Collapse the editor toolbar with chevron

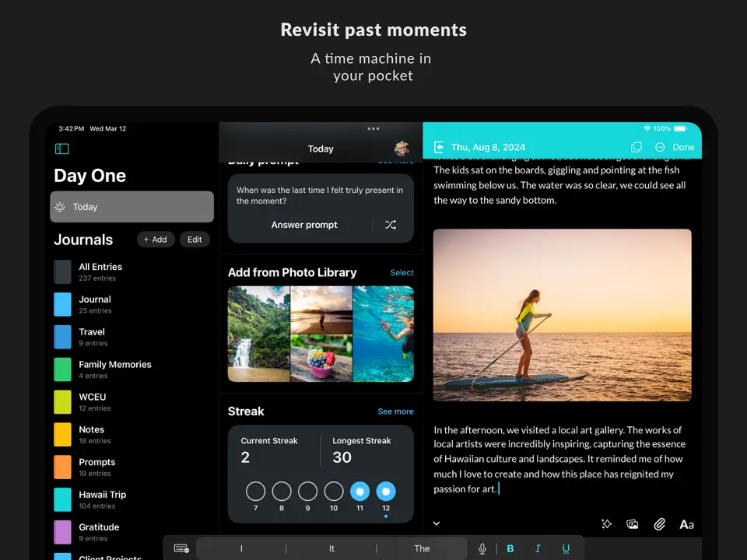pyautogui.click(x=437, y=523)
